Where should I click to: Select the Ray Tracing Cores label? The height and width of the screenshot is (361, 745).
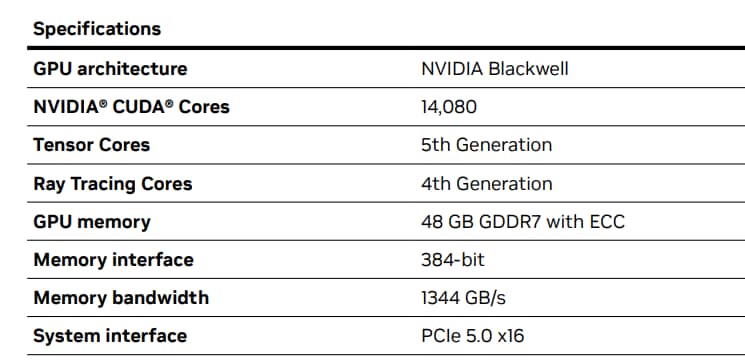pos(113,184)
